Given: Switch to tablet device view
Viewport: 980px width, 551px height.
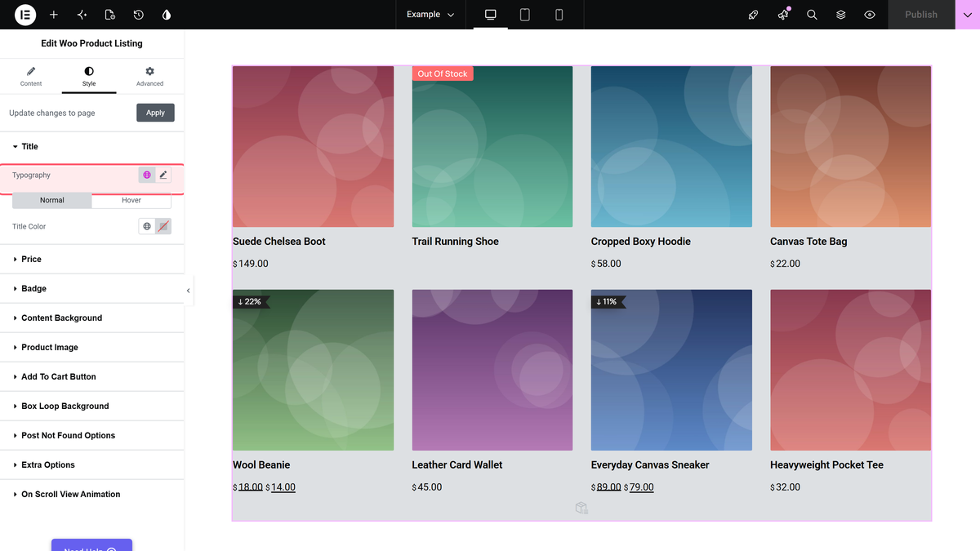Looking at the screenshot, I should tap(525, 15).
